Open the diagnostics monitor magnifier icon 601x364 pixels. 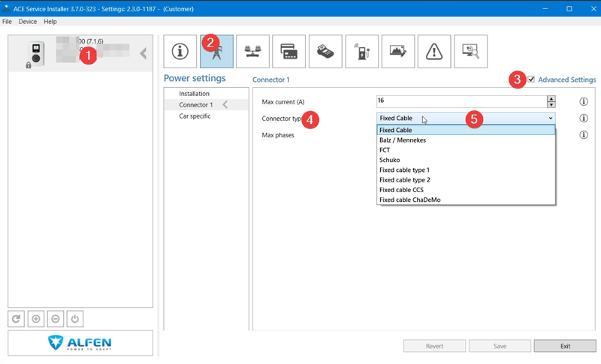point(471,51)
